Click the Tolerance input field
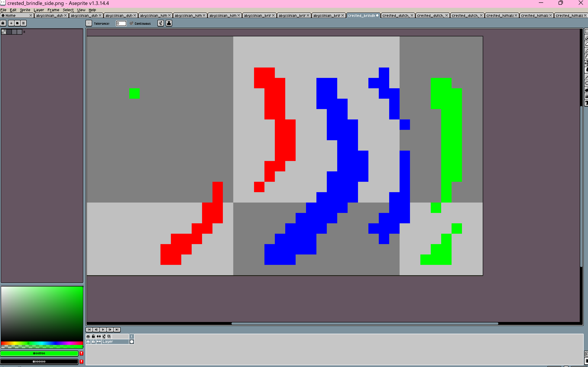588x367 pixels. click(121, 23)
